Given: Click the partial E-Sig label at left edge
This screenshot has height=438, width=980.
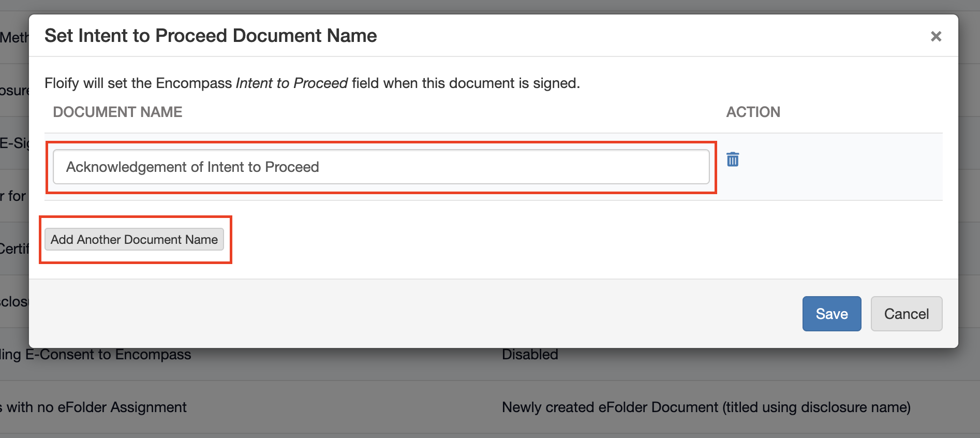Looking at the screenshot, I should click(x=14, y=143).
